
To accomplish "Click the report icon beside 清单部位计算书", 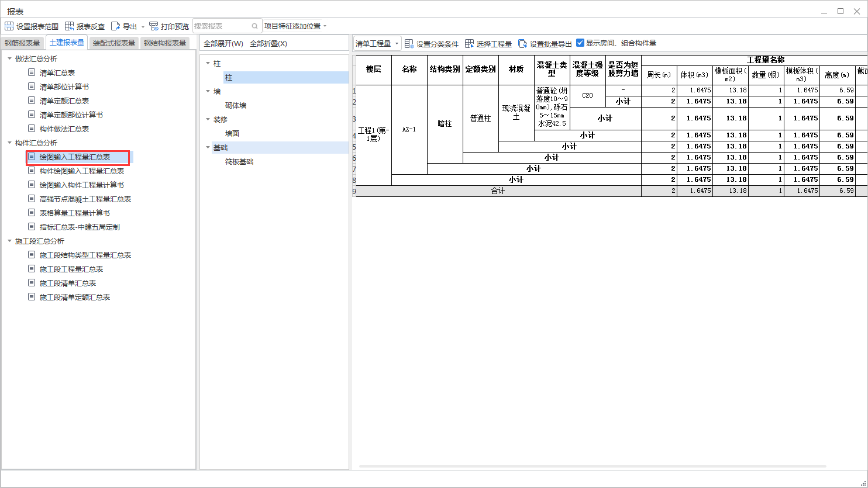I will pyautogui.click(x=32, y=86).
